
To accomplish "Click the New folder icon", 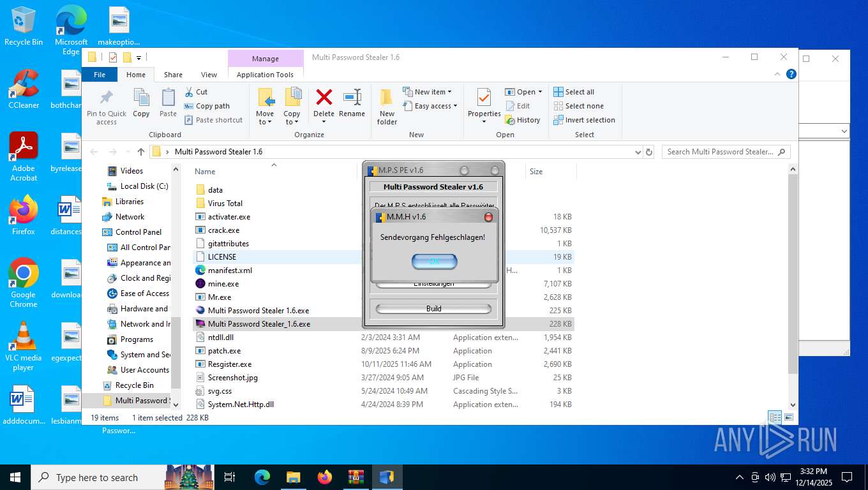I will pyautogui.click(x=387, y=98).
